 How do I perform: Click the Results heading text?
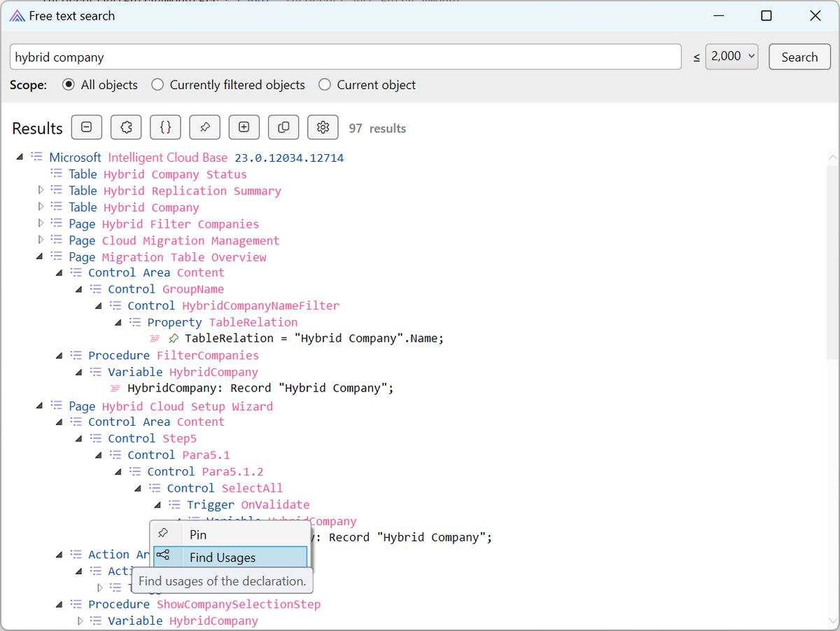coord(37,128)
